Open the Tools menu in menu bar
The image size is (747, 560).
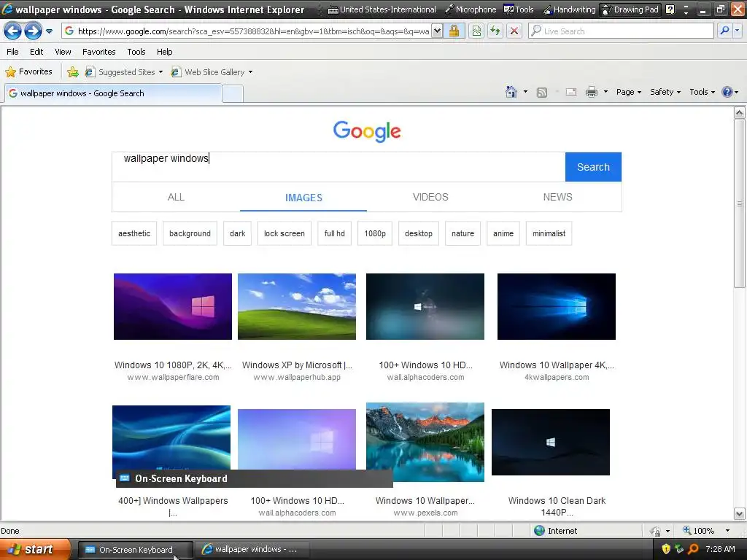(x=136, y=52)
